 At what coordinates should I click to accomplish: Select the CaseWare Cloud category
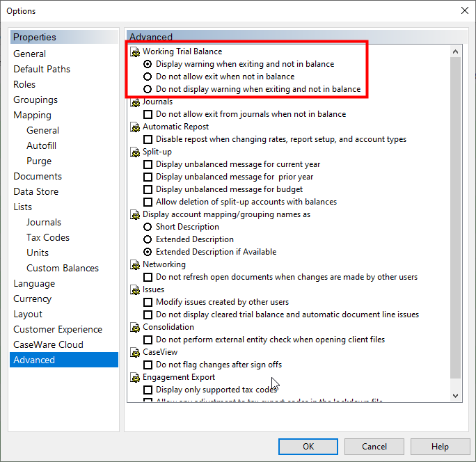pyautogui.click(x=48, y=344)
